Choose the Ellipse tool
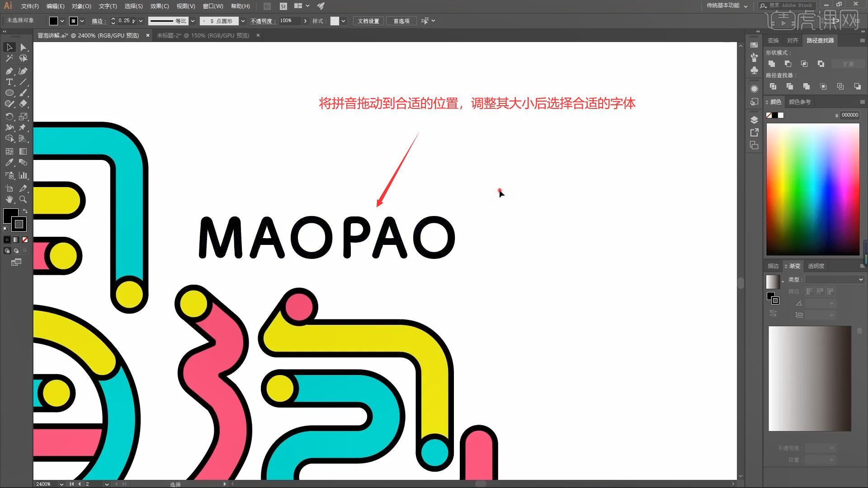This screenshot has width=868, height=488. click(x=9, y=93)
